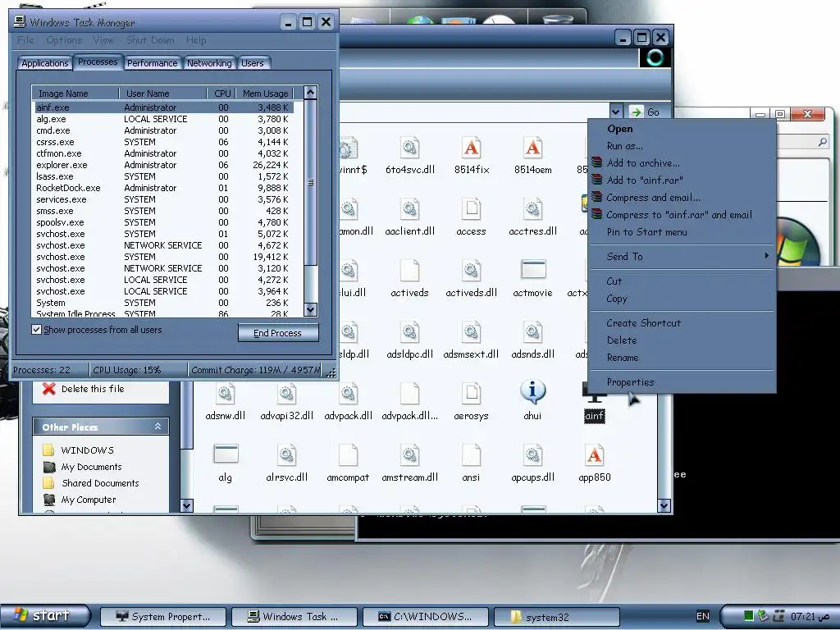The height and width of the screenshot is (630, 840).
Task: Select the 8514fix font file icon
Action: [472, 148]
